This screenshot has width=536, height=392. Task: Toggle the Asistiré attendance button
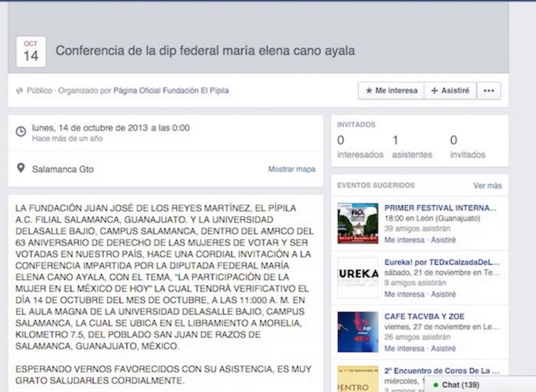tap(450, 90)
